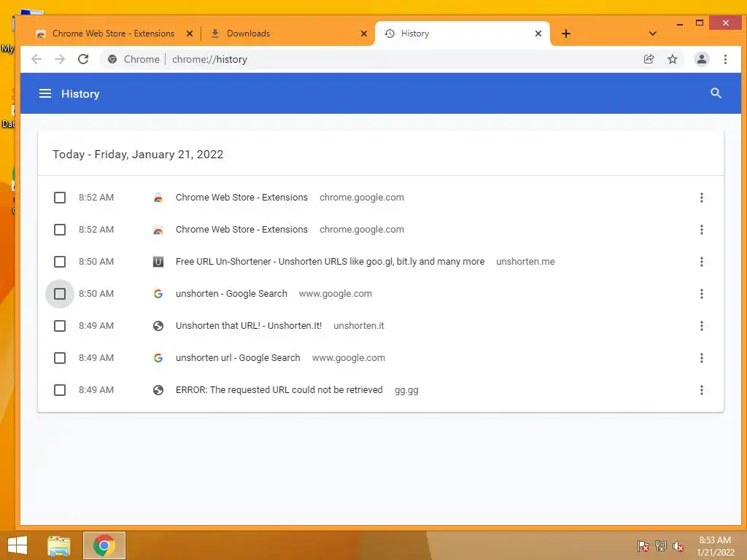Open 'ERROR: The requested URL could not be retrieved' link
The width and height of the screenshot is (747, 560).
279,390
